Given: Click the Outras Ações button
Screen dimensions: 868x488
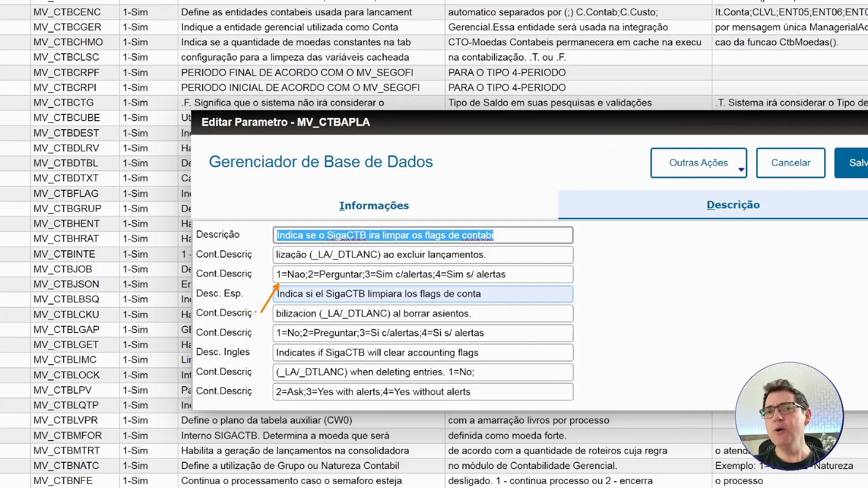Looking at the screenshot, I should pos(698,163).
